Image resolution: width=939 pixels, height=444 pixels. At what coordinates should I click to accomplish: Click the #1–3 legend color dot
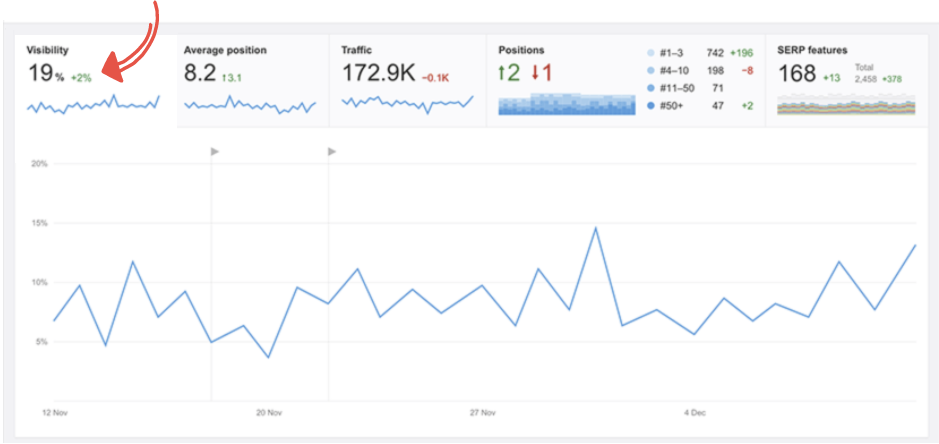[x=651, y=52]
